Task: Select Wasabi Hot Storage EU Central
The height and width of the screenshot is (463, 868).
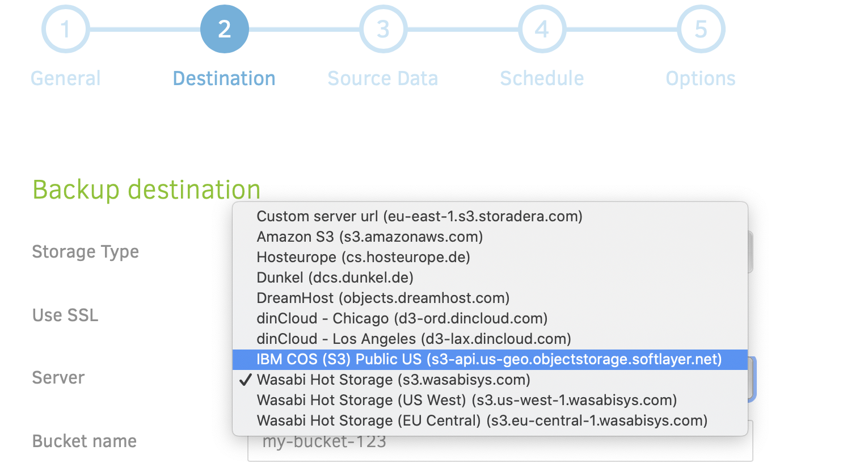Action: click(482, 420)
